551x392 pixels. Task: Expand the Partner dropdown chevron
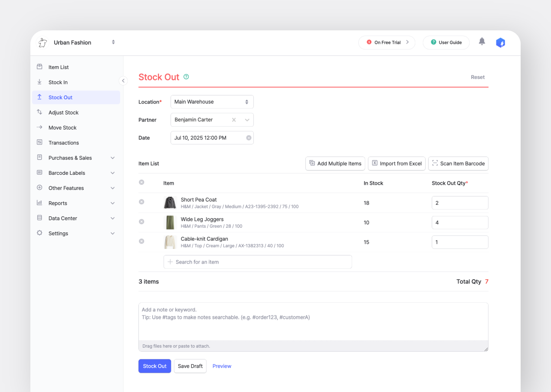click(247, 120)
